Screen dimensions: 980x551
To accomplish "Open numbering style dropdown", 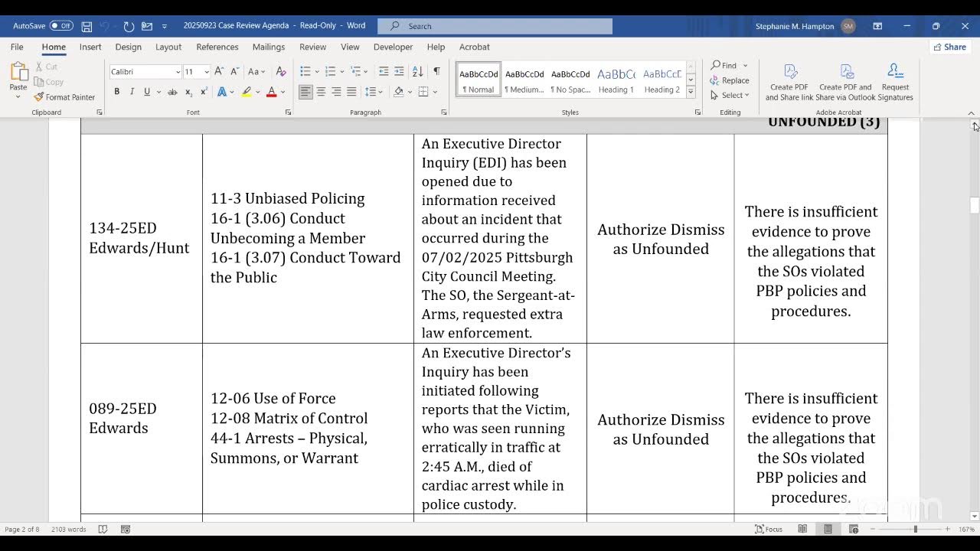I will tap(341, 71).
